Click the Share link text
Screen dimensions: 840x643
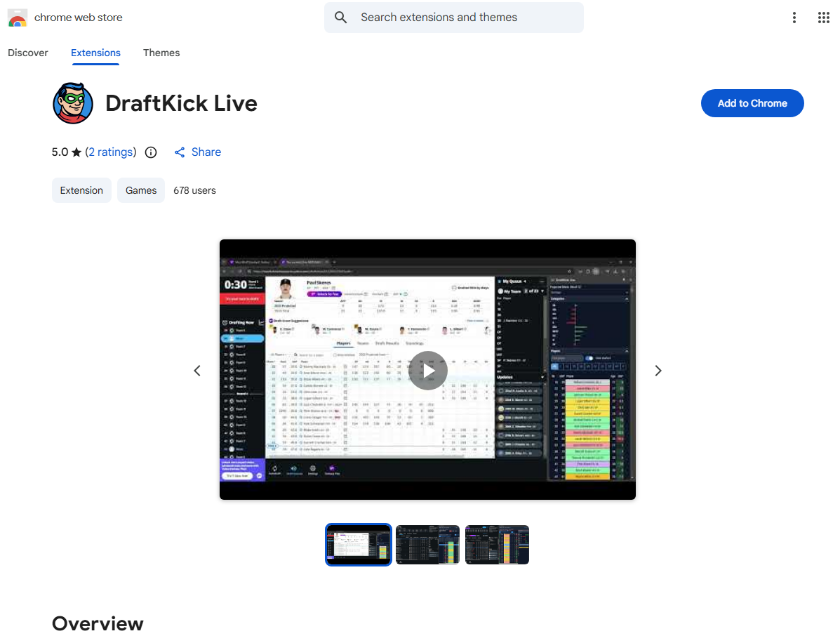pos(206,152)
